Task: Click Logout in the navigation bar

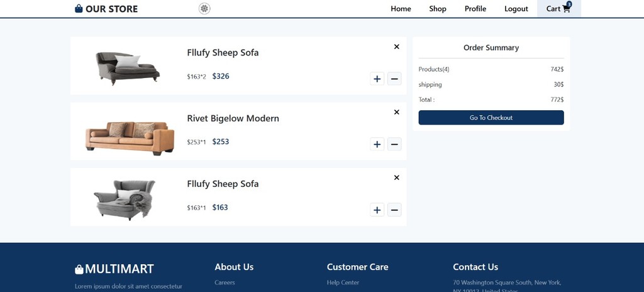Action: pos(516,9)
